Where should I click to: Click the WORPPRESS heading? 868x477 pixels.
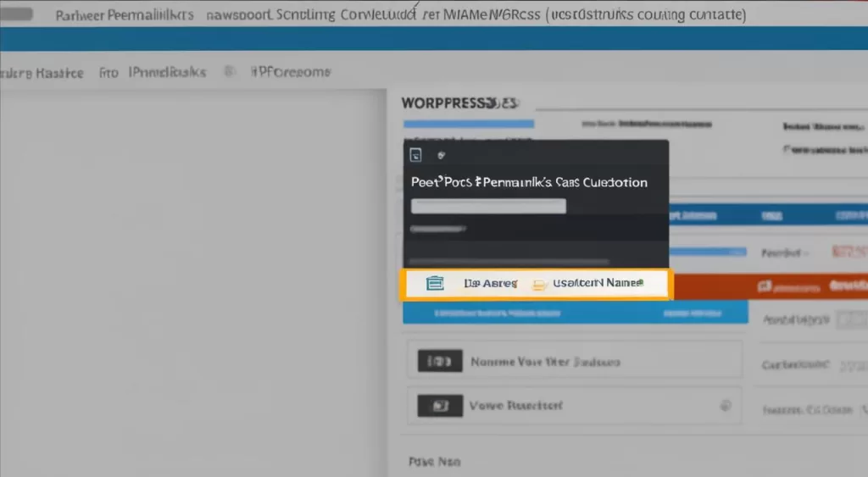(x=459, y=103)
